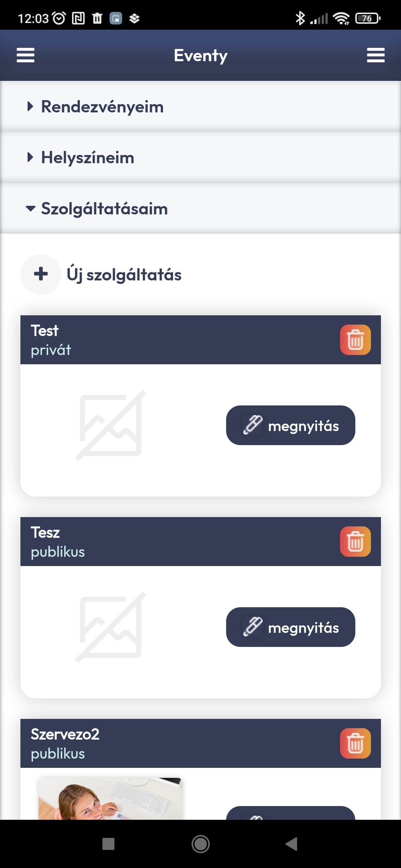Viewport: 401px width, 868px height.
Task: Tap the plus icon for new service
Action: pos(41,274)
